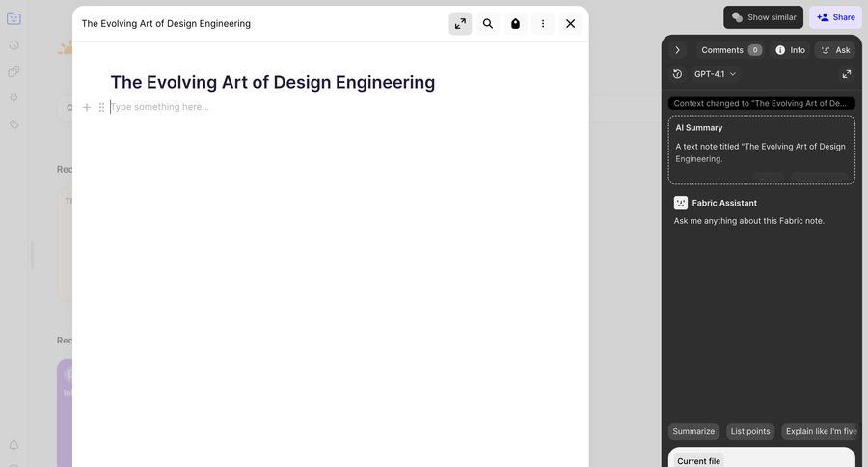Switch to the Info tab
The width and height of the screenshot is (868, 467).
click(790, 50)
